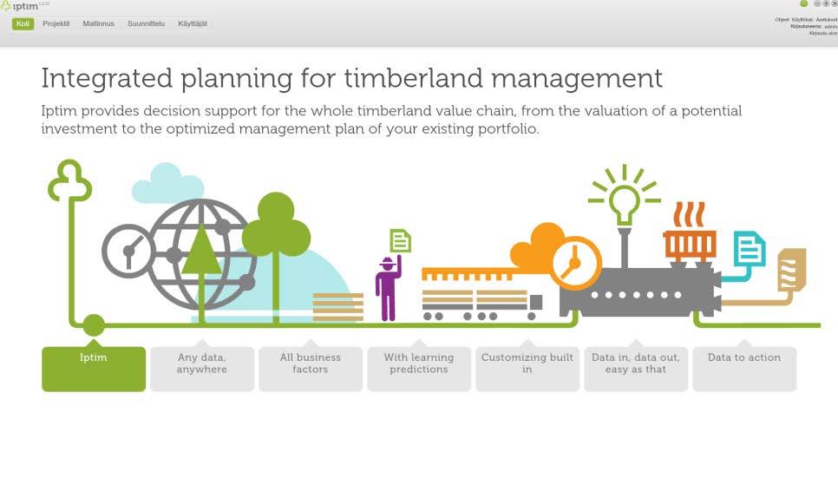Image resolution: width=838 pixels, height=504 pixels.
Task: Select the Iptim step box
Action: tap(94, 369)
